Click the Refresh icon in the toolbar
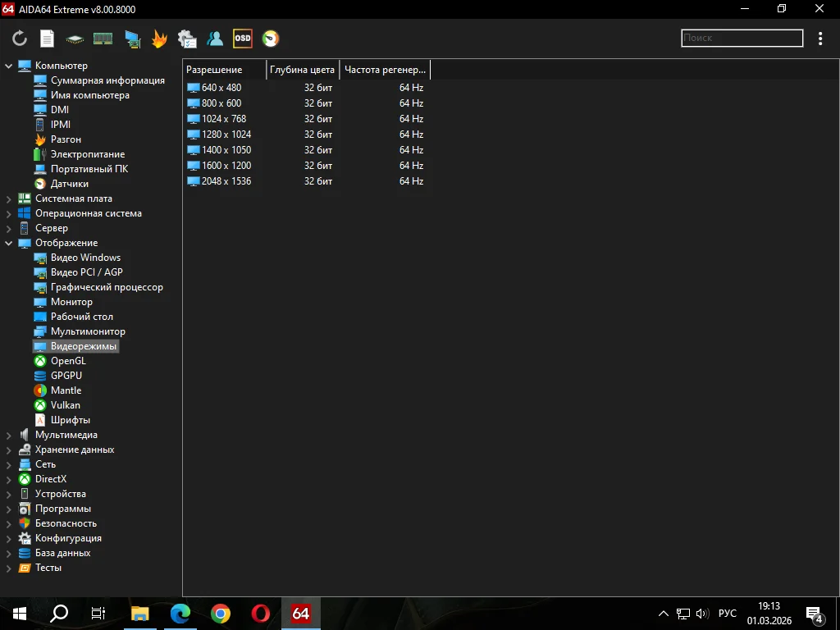840x630 pixels. click(x=20, y=39)
